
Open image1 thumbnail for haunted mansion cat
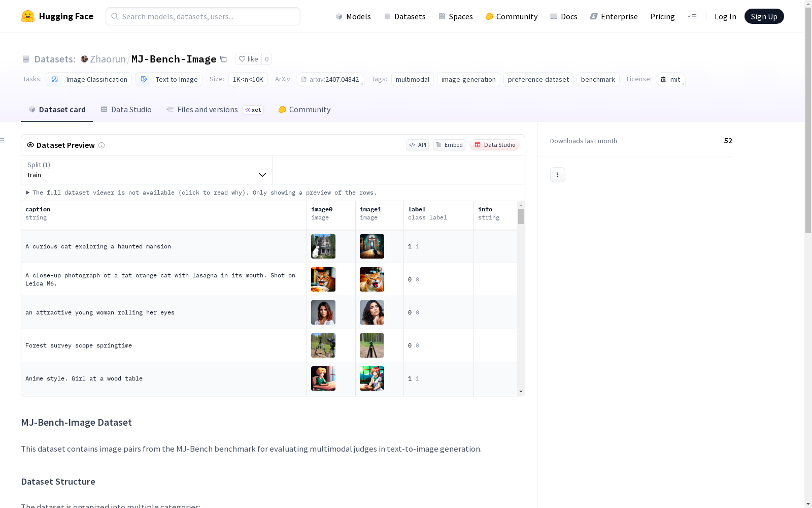point(372,246)
